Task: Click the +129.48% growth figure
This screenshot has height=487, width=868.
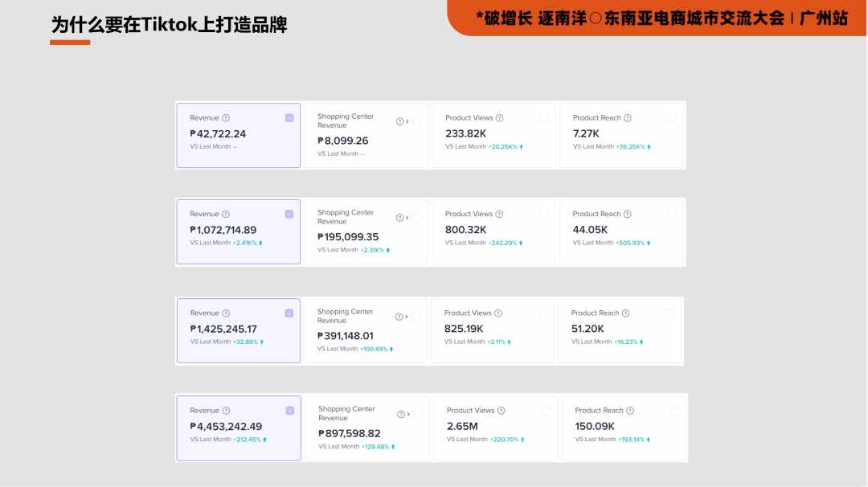Action: (x=375, y=447)
